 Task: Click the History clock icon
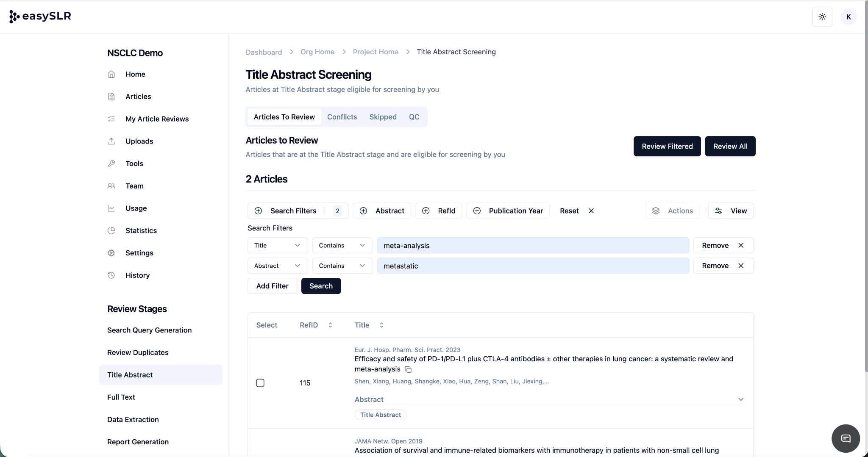click(x=111, y=275)
